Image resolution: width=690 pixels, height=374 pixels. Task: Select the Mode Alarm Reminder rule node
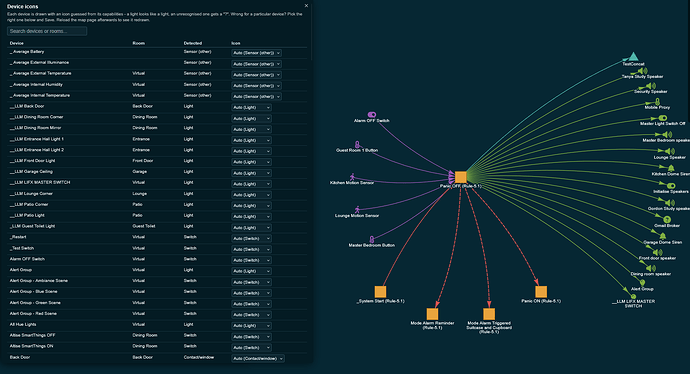pyautogui.click(x=432, y=314)
